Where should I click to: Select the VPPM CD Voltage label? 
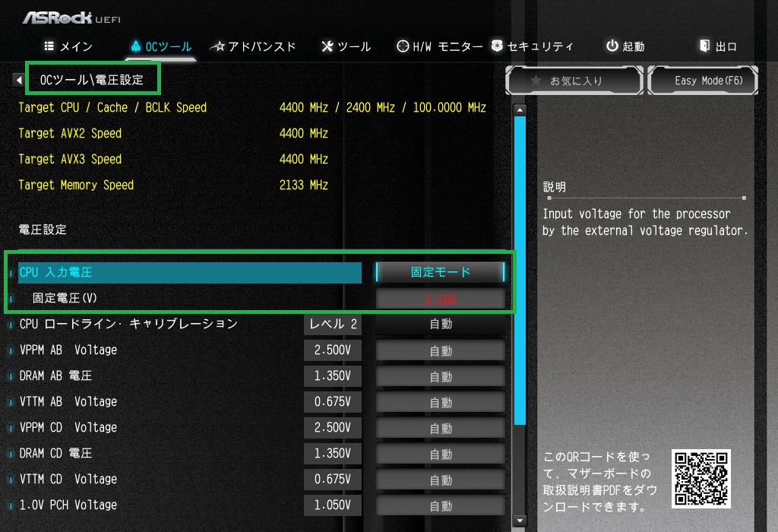[x=68, y=427]
